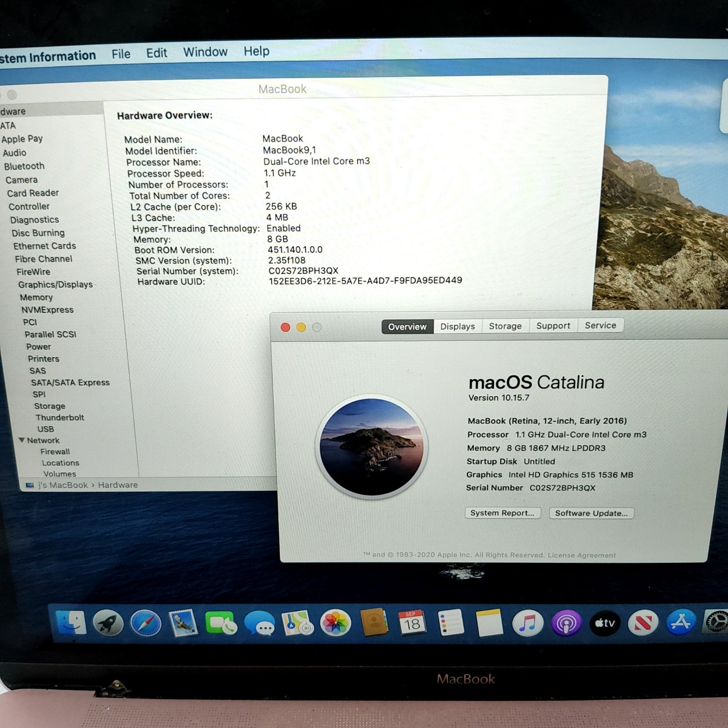728x728 pixels.
Task: Select Camera in the sidebar
Action: pos(21,180)
